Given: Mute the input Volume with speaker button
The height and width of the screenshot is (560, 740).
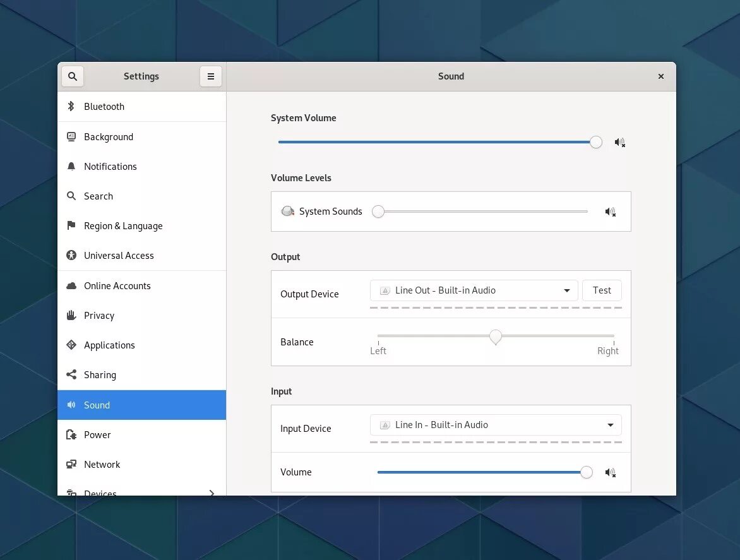Looking at the screenshot, I should coord(610,472).
